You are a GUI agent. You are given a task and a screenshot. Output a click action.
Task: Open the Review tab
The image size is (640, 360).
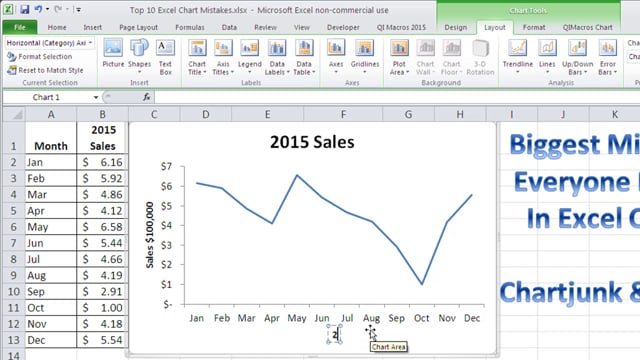tap(265, 27)
